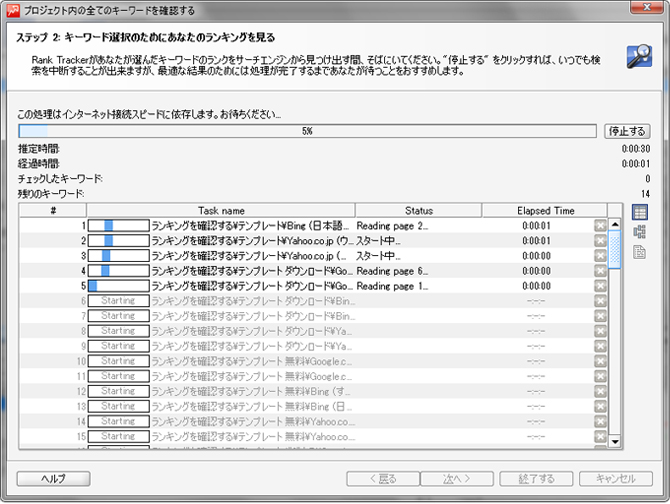Screen dimensions: 670x504
Task: Click the progress bar of task 5
Action: 118,286
